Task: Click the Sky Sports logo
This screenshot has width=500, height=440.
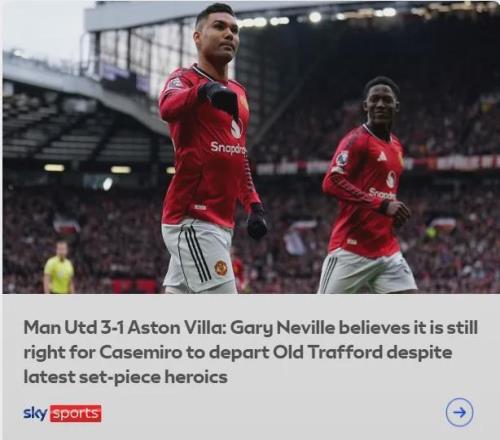Action: 62,413
